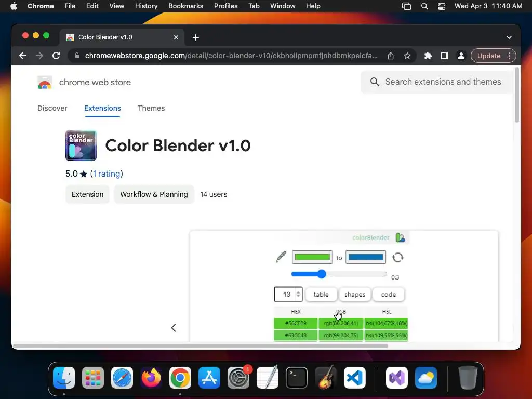Click the forward navigation arrow
This screenshot has height=399, width=532.
(x=39, y=56)
